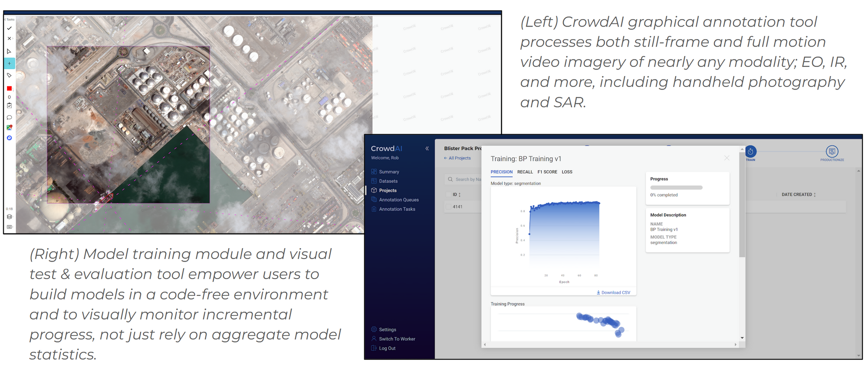Viewport: 868px width, 378px height.
Task: Click the TRAIN stopwatch step icon
Action: tap(750, 152)
